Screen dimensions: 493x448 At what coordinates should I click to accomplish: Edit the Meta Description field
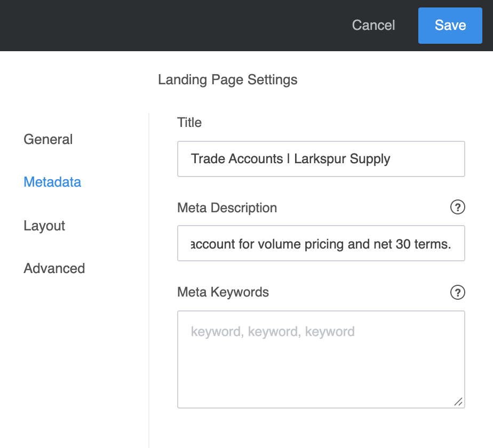point(321,243)
